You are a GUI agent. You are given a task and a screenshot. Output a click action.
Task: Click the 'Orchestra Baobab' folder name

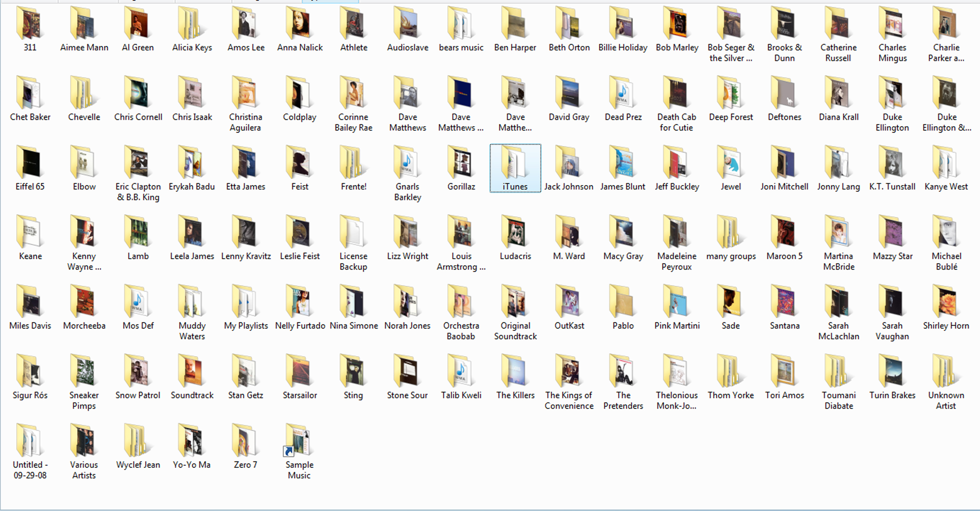click(x=461, y=331)
